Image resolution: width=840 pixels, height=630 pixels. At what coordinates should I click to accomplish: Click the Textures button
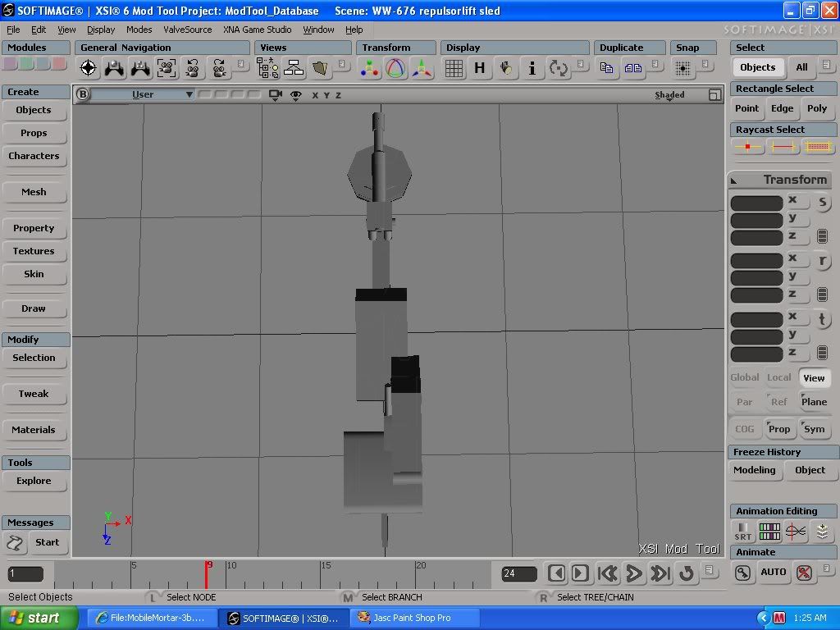point(34,251)
